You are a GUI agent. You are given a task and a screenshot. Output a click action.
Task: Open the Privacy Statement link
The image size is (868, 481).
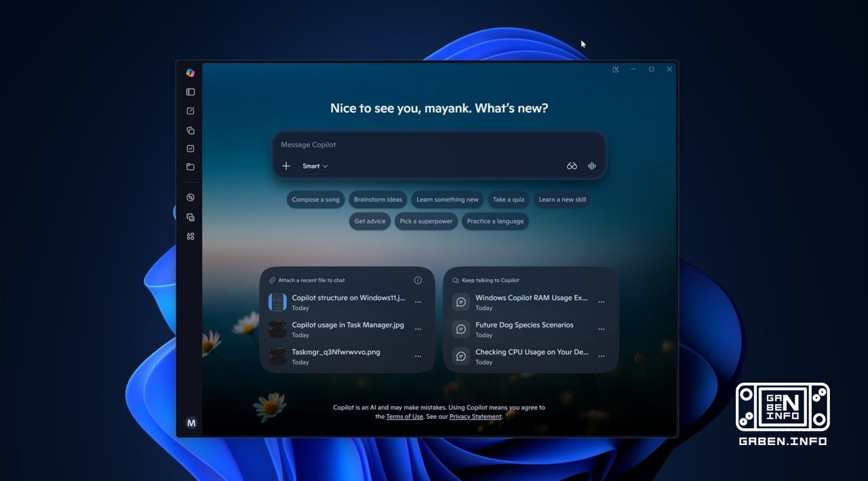[475, 417]
